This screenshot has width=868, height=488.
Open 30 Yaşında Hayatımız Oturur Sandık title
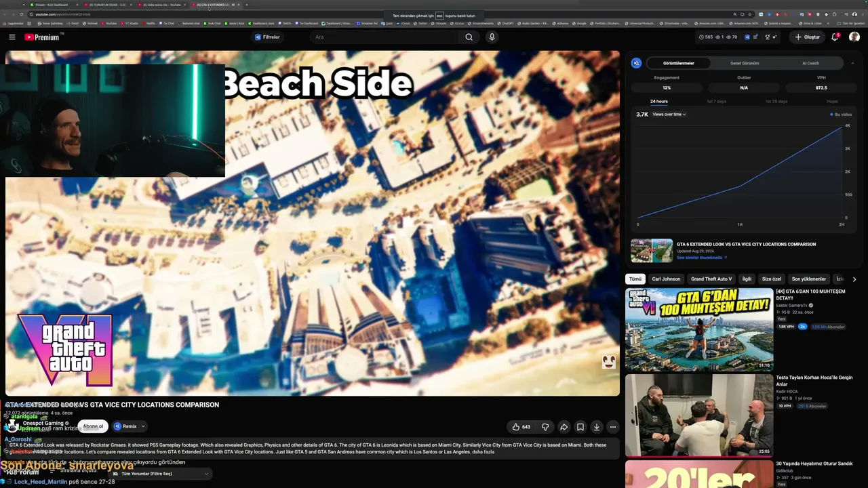pos(814,464)
